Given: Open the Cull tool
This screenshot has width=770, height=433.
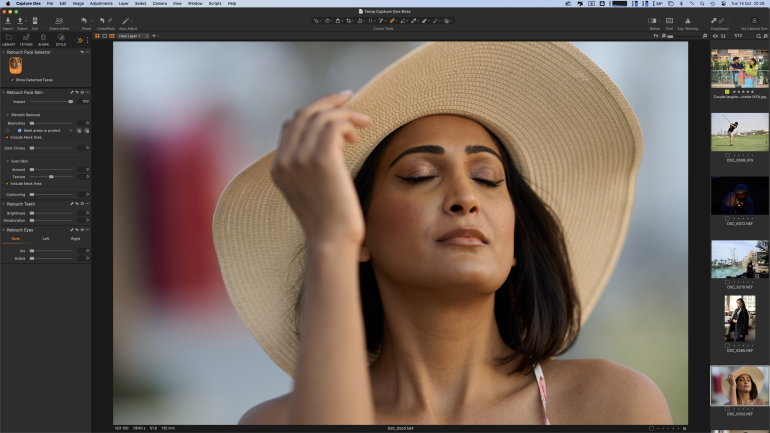Looking at the screenshot, I should [35, 21].
